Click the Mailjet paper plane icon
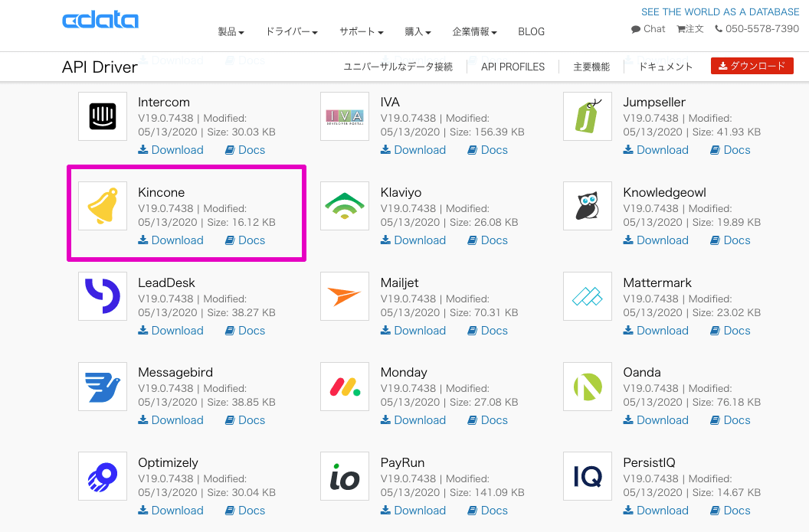 click(345, 297)
